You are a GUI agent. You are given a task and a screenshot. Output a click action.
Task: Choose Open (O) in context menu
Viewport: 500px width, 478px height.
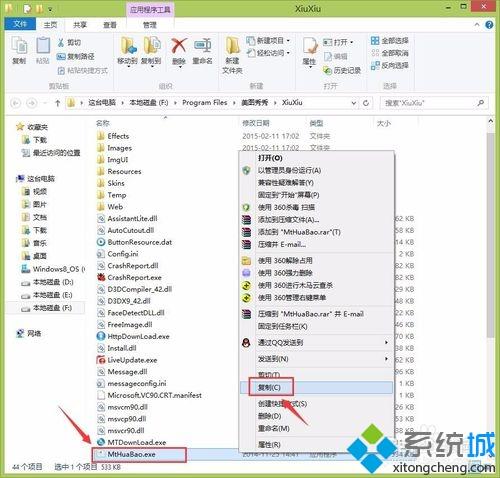[x=316, y=158]
